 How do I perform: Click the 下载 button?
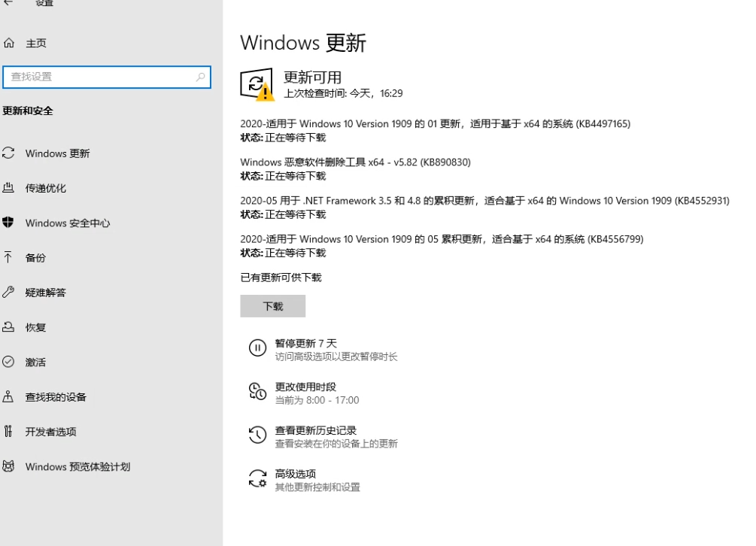pyautogui.click(x=273, y=306)
